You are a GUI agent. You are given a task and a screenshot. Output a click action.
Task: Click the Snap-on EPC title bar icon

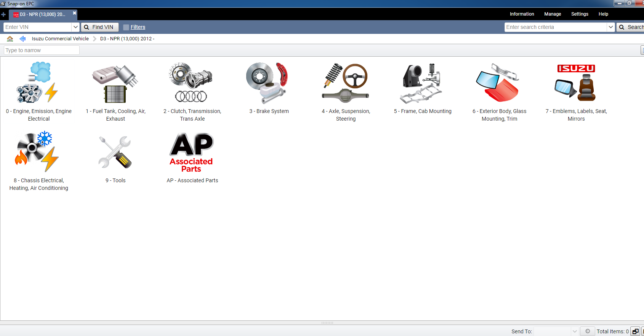tap(3, 3)
